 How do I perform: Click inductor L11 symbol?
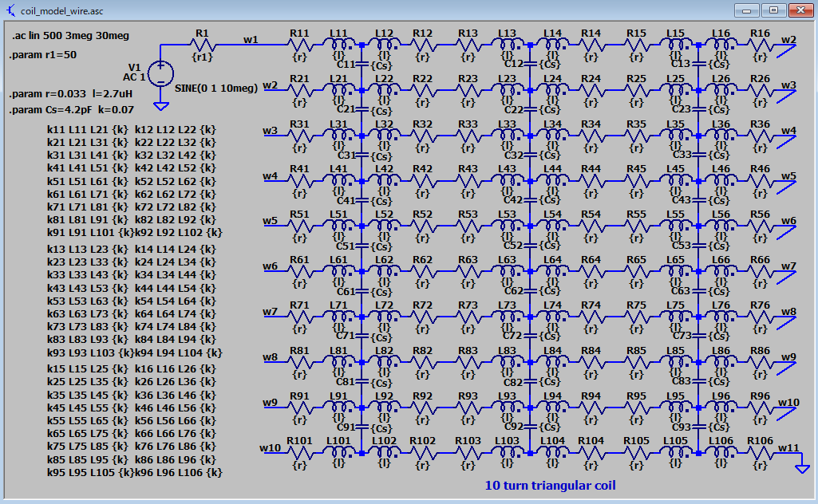(339, 45)
